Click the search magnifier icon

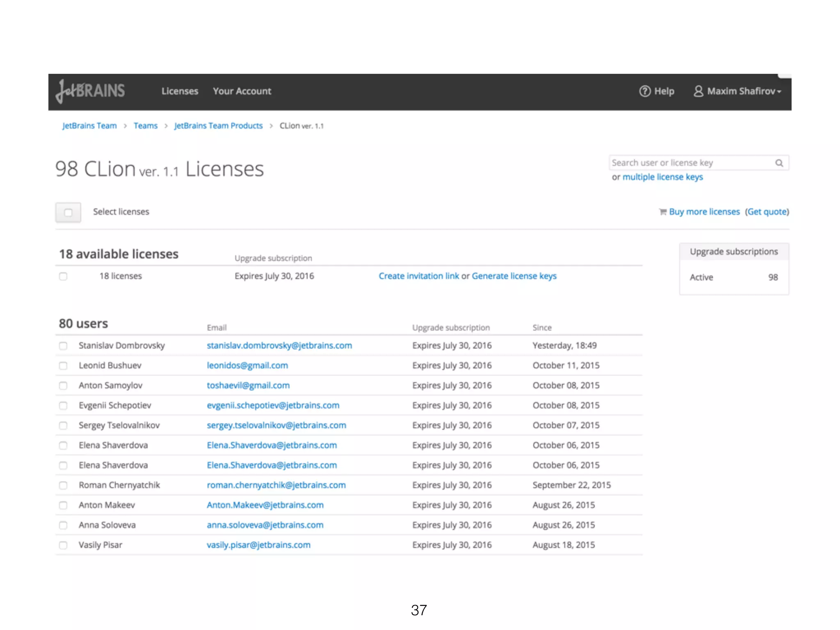779,163
